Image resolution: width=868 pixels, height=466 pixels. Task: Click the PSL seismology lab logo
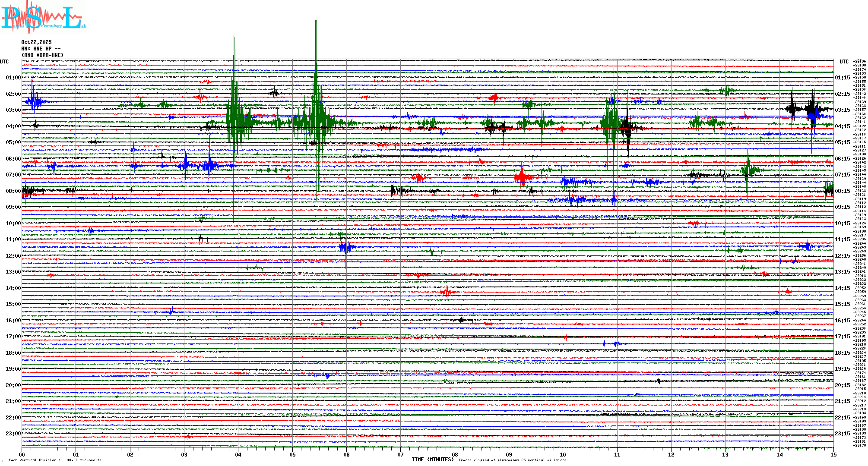coord(43,17)
